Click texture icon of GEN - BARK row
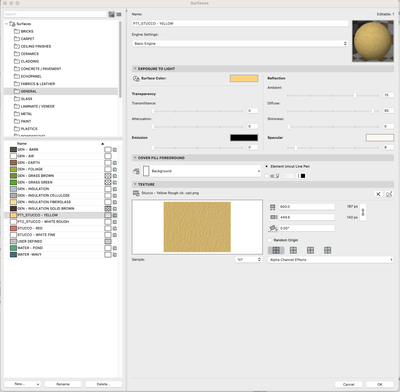Viewport: 400px width, 392px height. pyautogui.click(x=115, y=150)
